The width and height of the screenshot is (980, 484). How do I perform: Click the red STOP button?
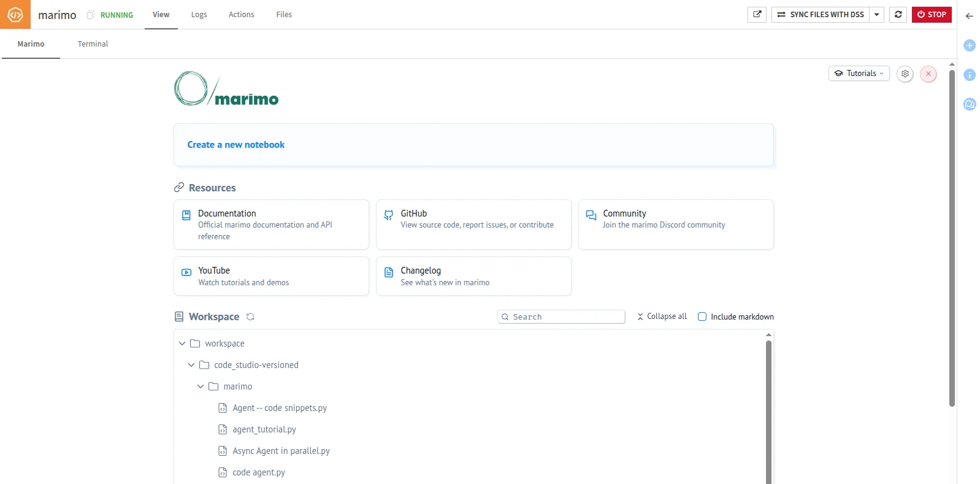click(931, 15)
